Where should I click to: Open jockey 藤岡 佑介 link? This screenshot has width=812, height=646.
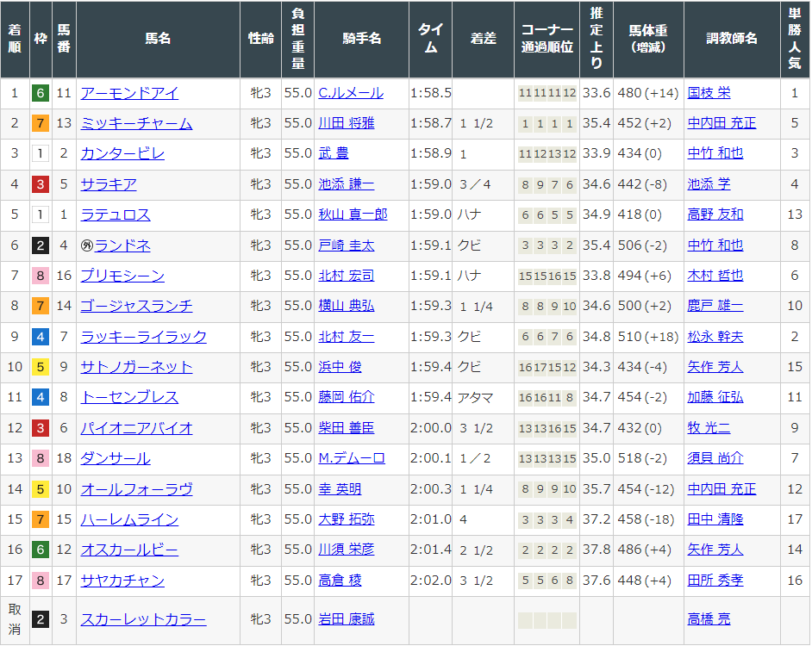tap(346, 397)
